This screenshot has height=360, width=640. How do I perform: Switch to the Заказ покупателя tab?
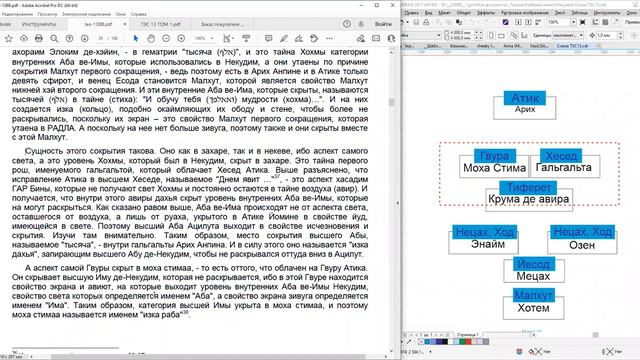(x=222, y=24)
